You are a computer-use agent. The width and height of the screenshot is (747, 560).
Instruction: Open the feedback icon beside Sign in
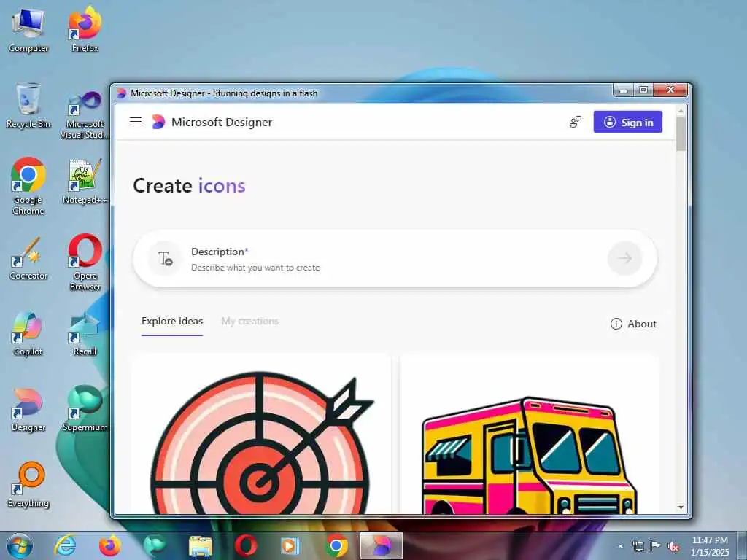576,122
